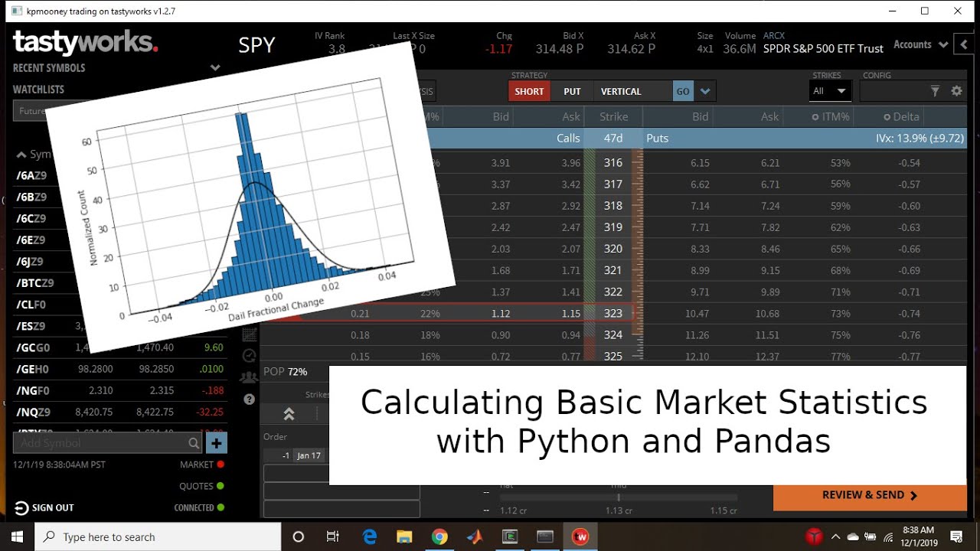Open the help question mark icon
This screenshot has height=551, width=980.
click(250, 399)
